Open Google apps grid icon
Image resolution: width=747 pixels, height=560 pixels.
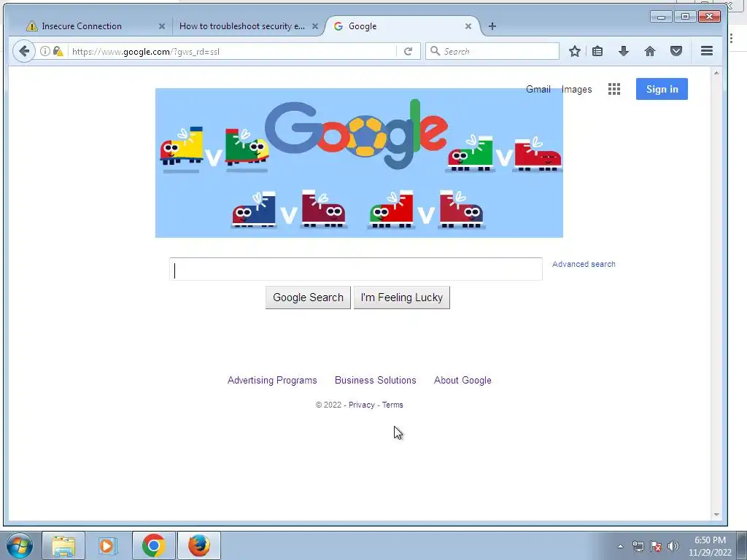[614, 89]
